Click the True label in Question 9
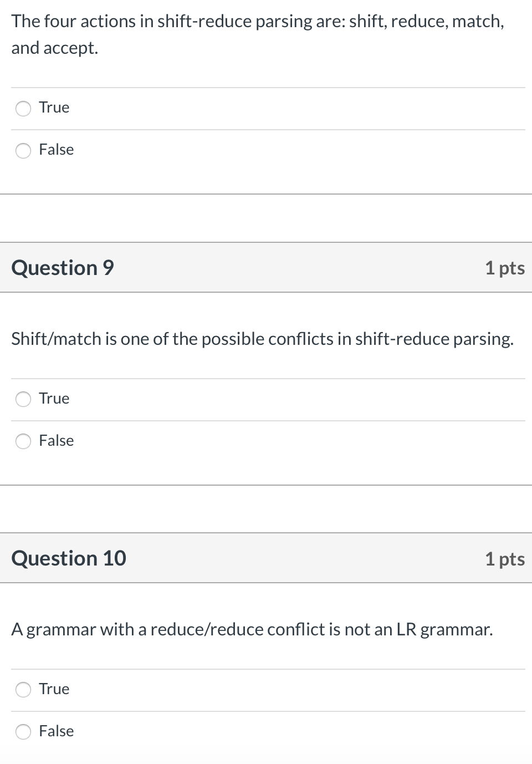This screenshot has width=532, height=764. pos(54,398)
